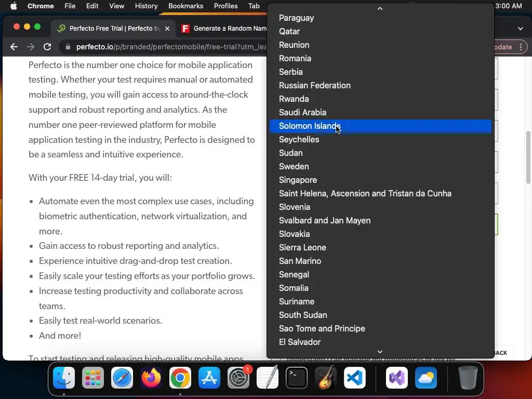The width and height of the screenshot is (532, 399).
Task: Choose San Marino from the list
Action: tap(380, 261)
